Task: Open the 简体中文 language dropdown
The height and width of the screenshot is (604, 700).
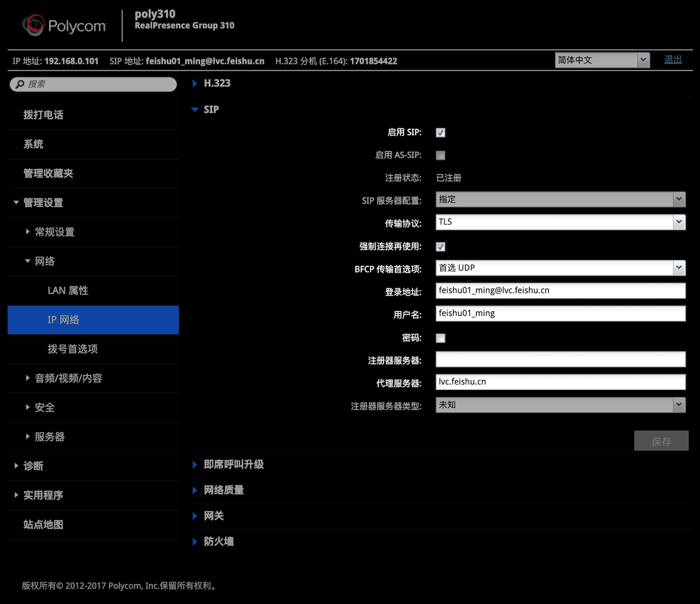Action: pyautogui.click(x=602, y=60)
